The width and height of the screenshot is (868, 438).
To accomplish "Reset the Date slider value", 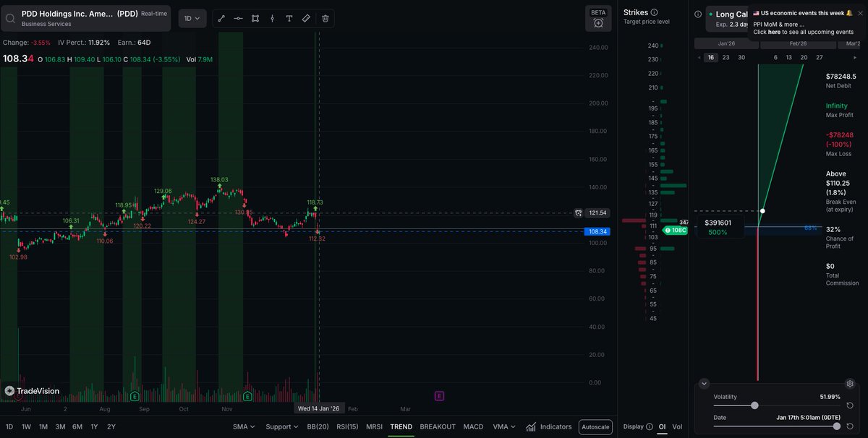I will [851, 426].
